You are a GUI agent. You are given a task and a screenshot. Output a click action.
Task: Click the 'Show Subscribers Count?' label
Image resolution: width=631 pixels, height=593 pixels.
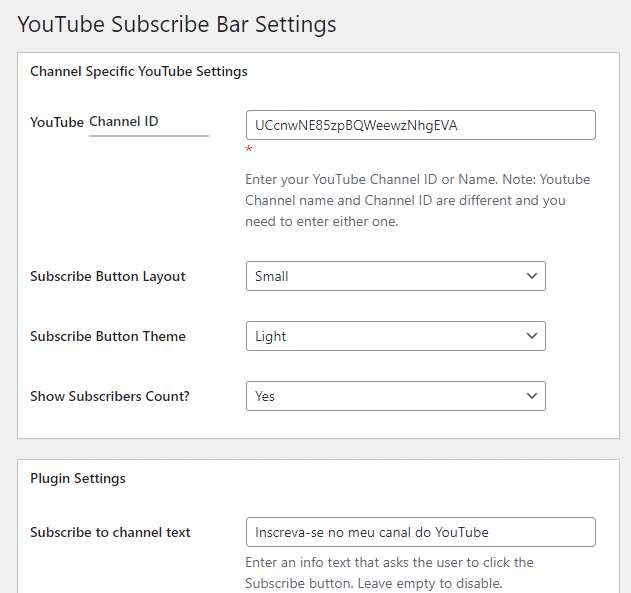110,396
